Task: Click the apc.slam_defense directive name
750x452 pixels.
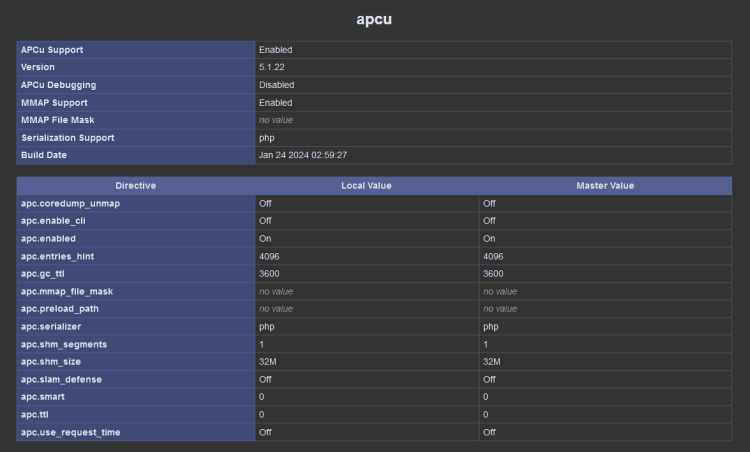Action: pos(61,379)
